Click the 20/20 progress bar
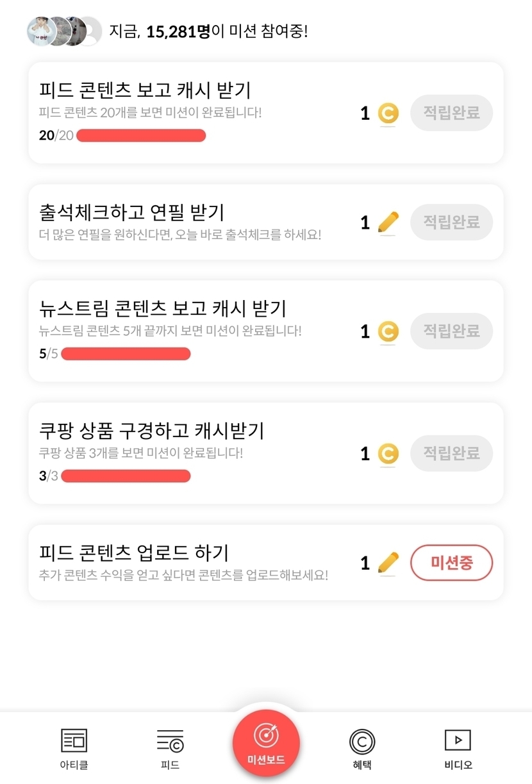This screenshot has height=784, width=532. [x=141, y=135]
